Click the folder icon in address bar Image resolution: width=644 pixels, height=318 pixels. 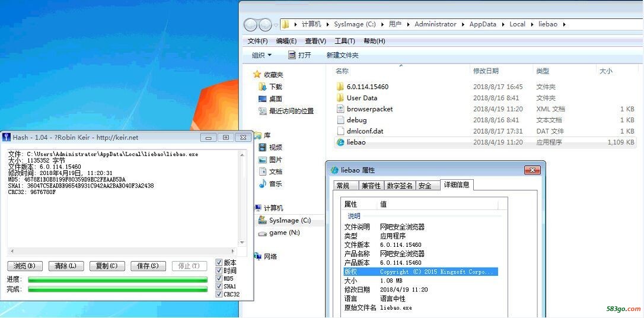[285, 24]
